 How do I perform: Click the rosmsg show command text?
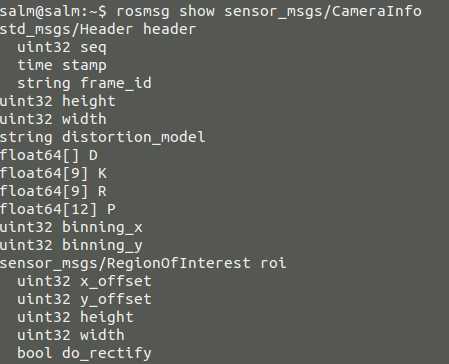click(x=166, y=11)
